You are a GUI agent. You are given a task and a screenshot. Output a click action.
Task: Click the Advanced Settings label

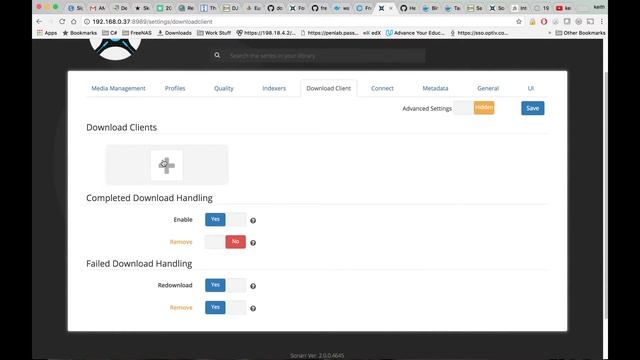(x=427, y=109)
